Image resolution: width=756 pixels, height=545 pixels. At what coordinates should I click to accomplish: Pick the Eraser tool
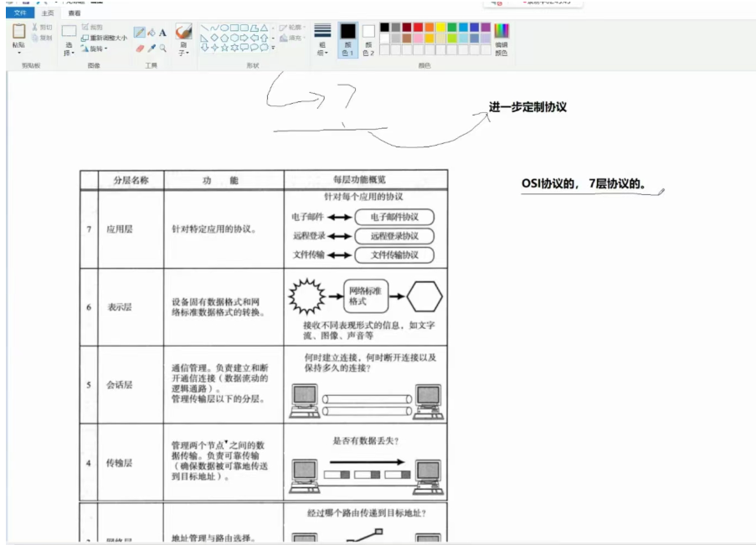(139, 49)
